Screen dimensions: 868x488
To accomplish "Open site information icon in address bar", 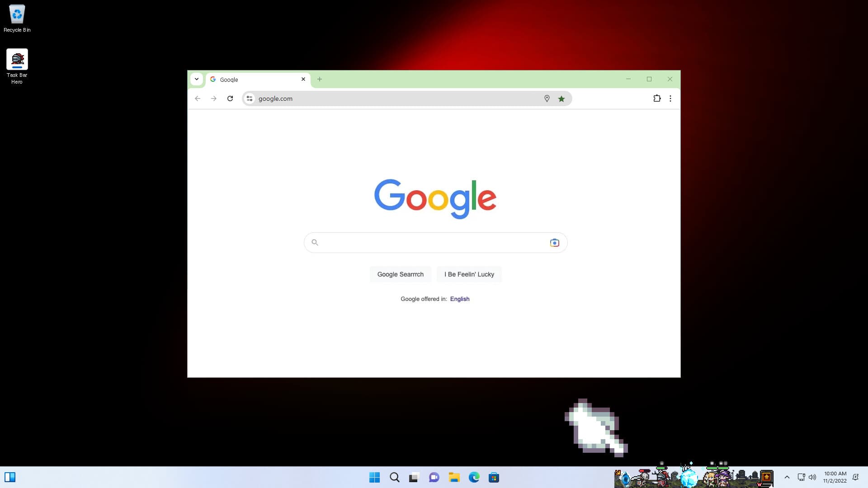I will [250, 99].
